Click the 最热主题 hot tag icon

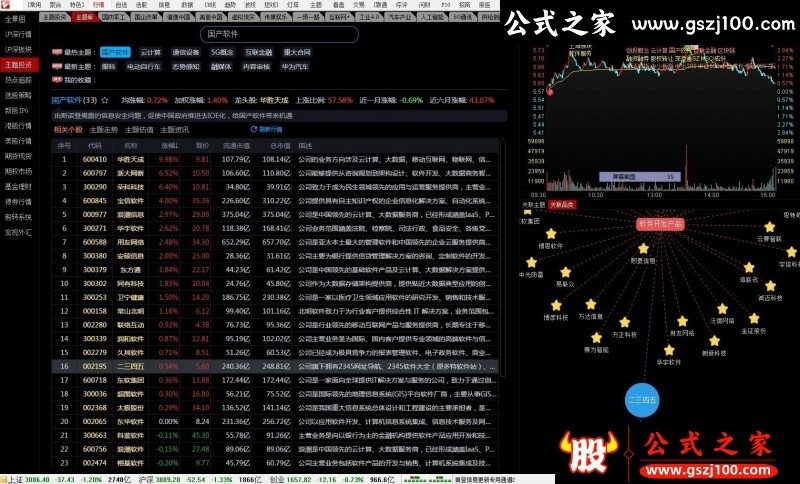pyautogui.click(x=57, y=52)
